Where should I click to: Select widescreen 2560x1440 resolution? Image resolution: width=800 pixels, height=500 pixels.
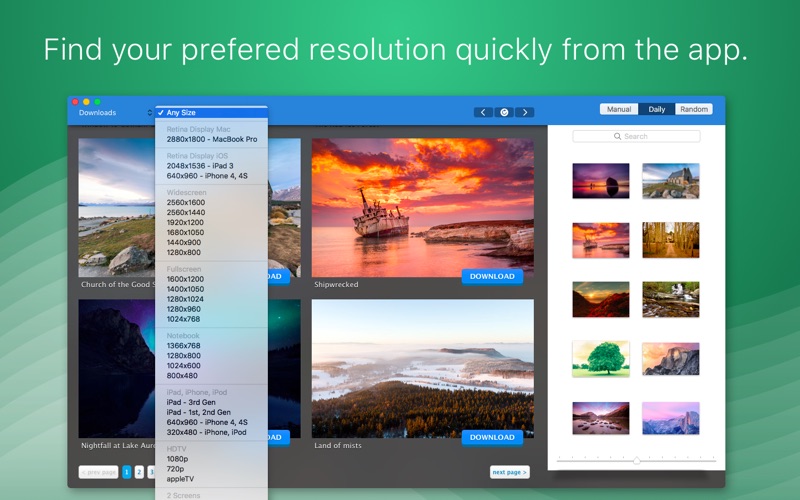211,213
